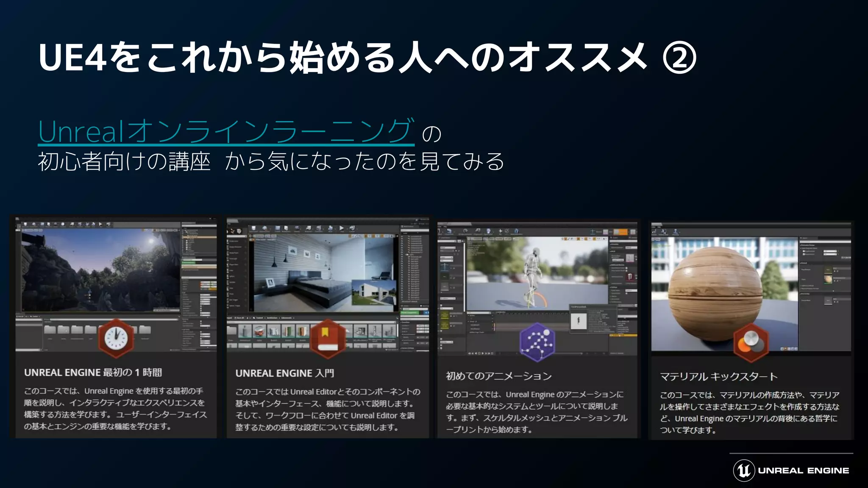Open the wooden sphere material thumbnail

point(751,287)
